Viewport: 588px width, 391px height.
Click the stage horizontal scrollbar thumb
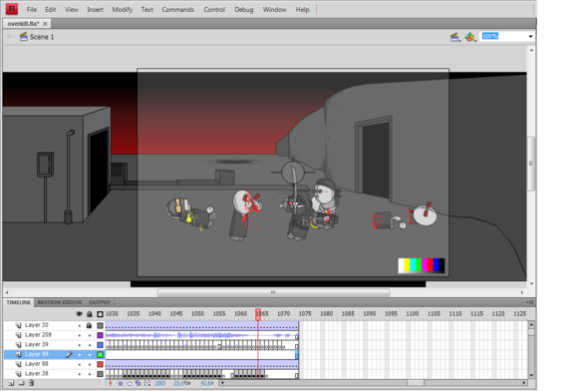click(273, 292)
